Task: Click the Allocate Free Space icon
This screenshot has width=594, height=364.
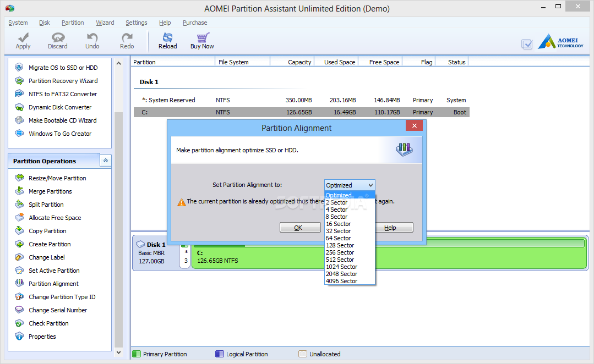Action: click(x=19, y=217)
